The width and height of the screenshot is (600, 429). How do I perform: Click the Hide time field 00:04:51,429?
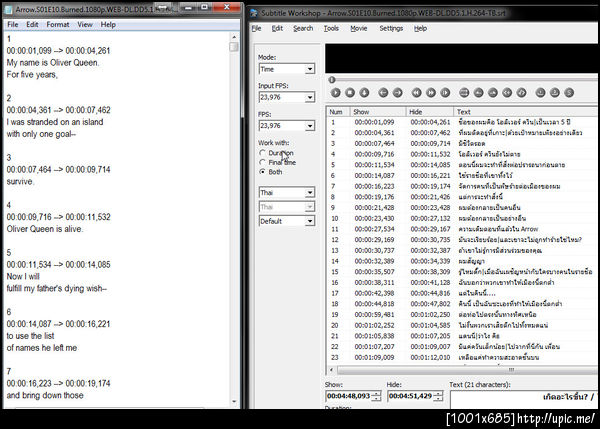(411, 396)
